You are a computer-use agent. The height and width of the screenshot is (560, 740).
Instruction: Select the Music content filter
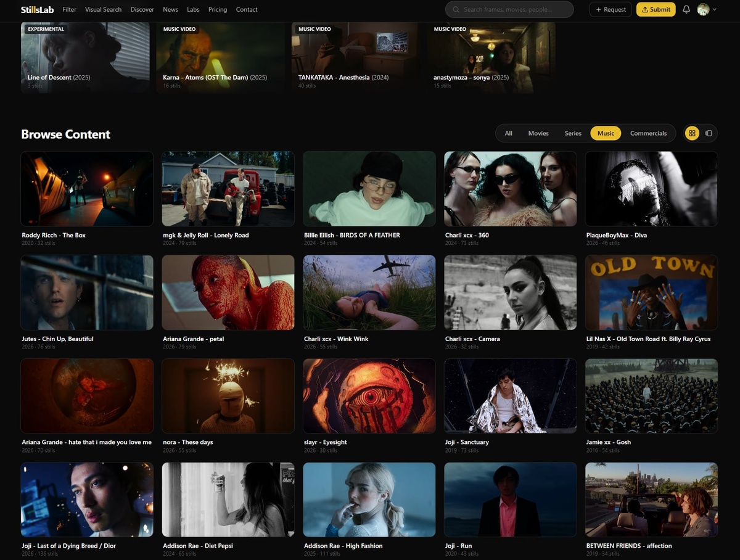click(x=606, y=133)
